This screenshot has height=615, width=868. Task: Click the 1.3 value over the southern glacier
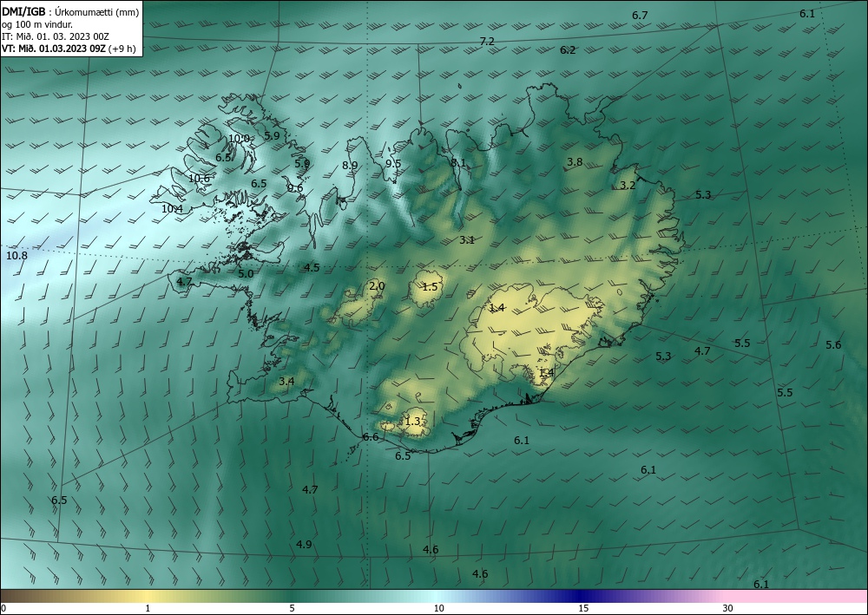[x=413, y=422]
